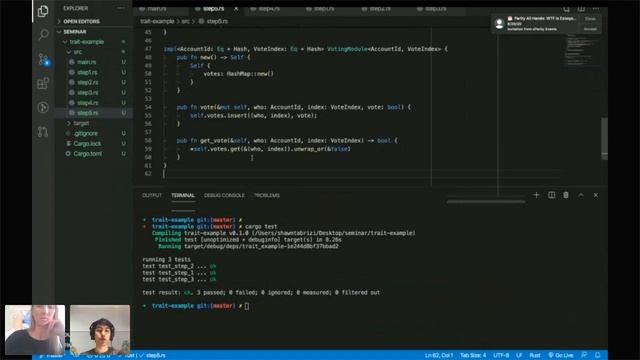Click the 'test test_step_1' terminal line
The width and height of the screenshot is (640, 360).
coord(179,273)
